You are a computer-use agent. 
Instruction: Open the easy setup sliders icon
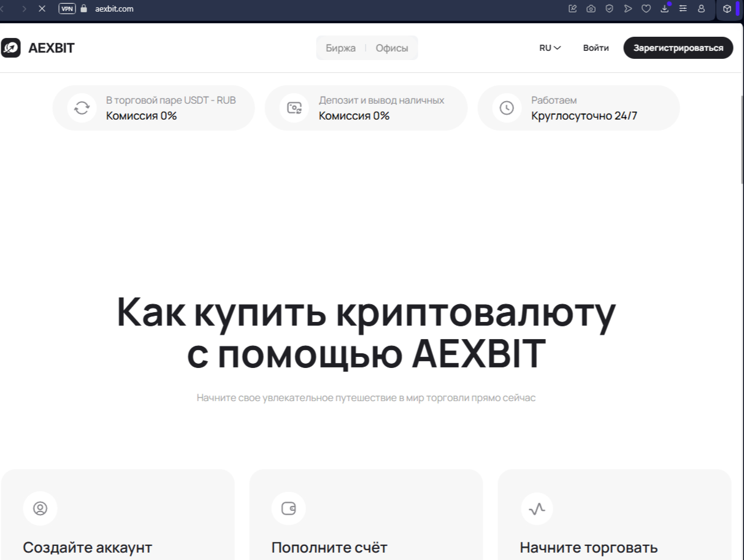point(683,9)
